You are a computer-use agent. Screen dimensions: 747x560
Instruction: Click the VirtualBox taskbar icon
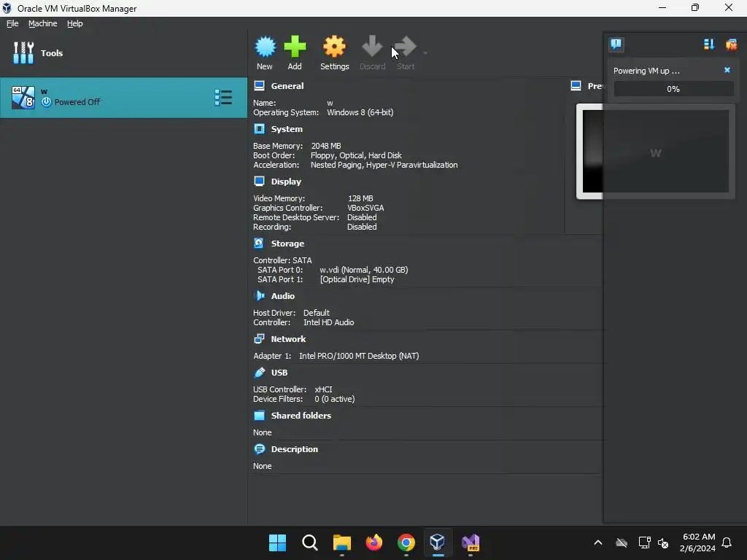tap(438, 542)
